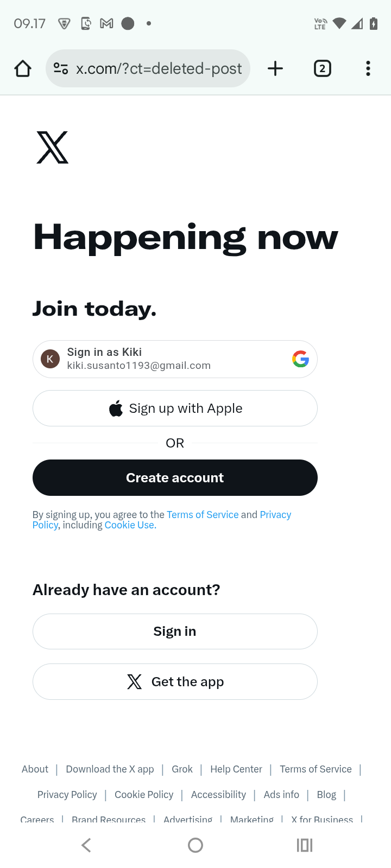Viewport: 391px width, 868px height.
Task: Go to Help Center footer link
Action: (236, 769)
